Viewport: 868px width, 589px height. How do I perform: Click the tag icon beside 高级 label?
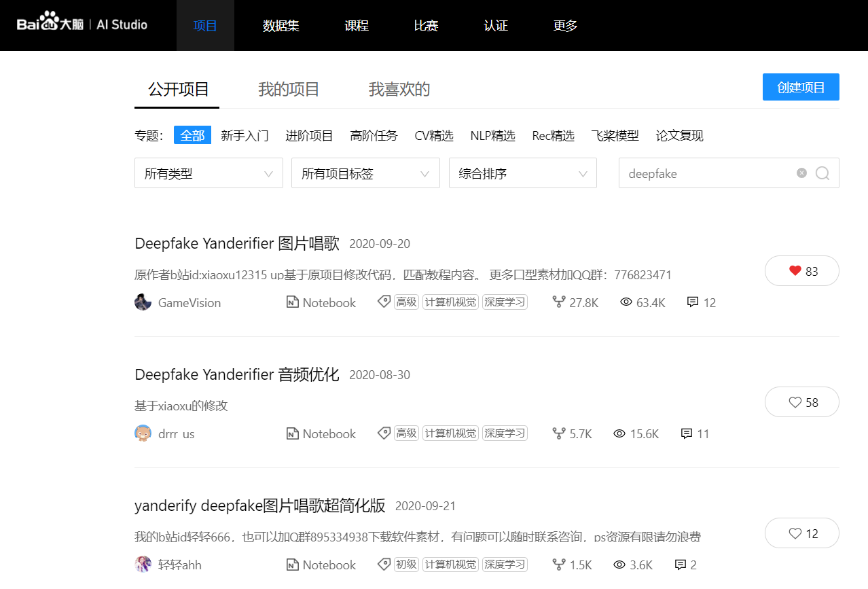384,301
